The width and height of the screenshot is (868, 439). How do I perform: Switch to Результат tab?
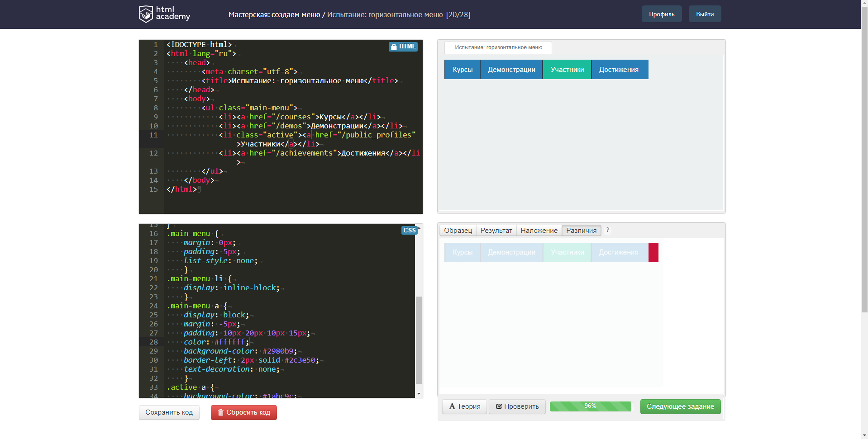click(496, 231)
